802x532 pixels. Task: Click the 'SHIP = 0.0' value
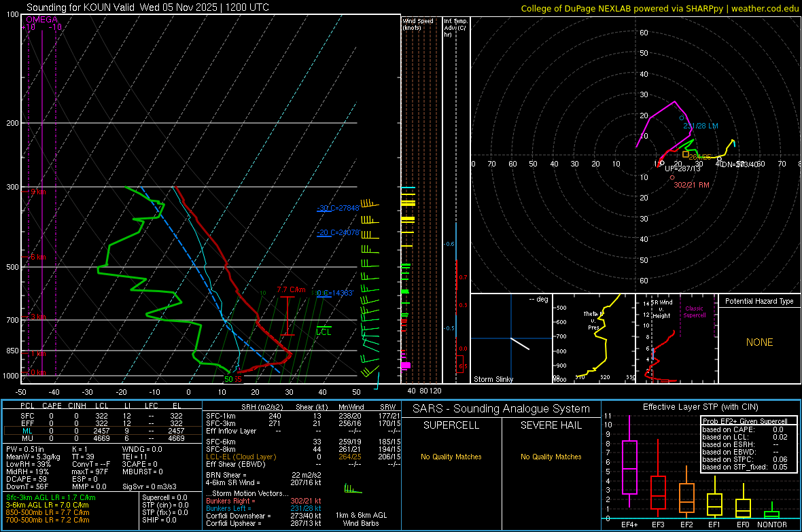[x=159, y=520]
